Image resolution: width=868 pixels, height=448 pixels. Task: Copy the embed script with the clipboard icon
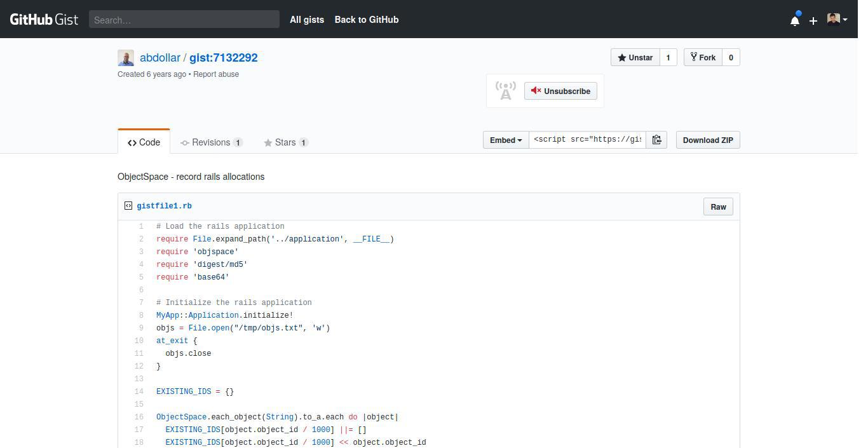[656, 140]
